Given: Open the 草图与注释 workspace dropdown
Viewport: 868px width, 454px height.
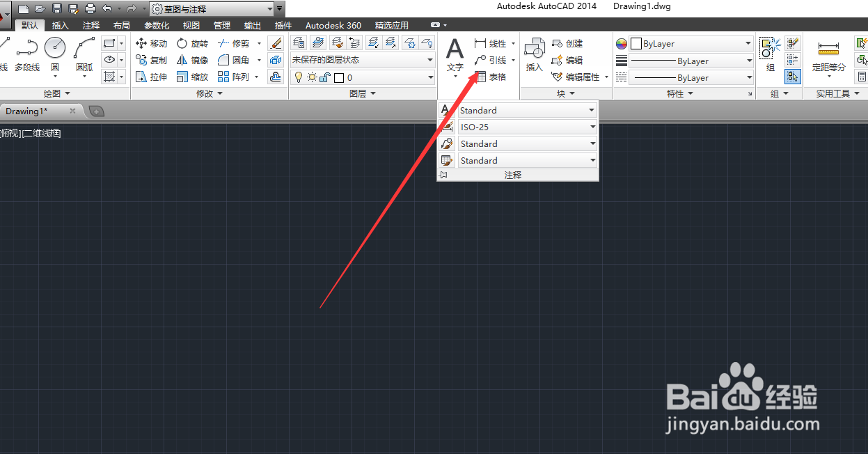Looking at the screenshot, I should [269, 9].
